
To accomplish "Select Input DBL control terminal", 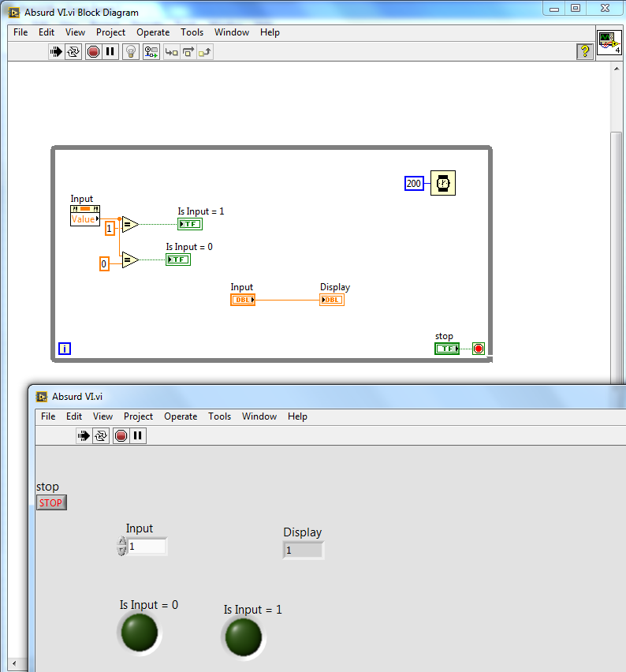I will pyautogui.click(x=243, y=300).
